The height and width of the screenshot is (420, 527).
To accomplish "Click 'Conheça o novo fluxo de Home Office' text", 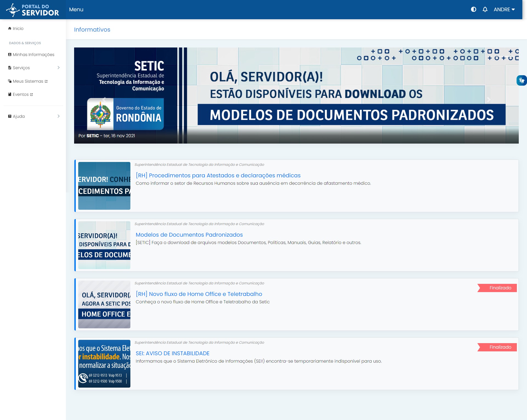I will pyautogui.click(x=203, y=302).
